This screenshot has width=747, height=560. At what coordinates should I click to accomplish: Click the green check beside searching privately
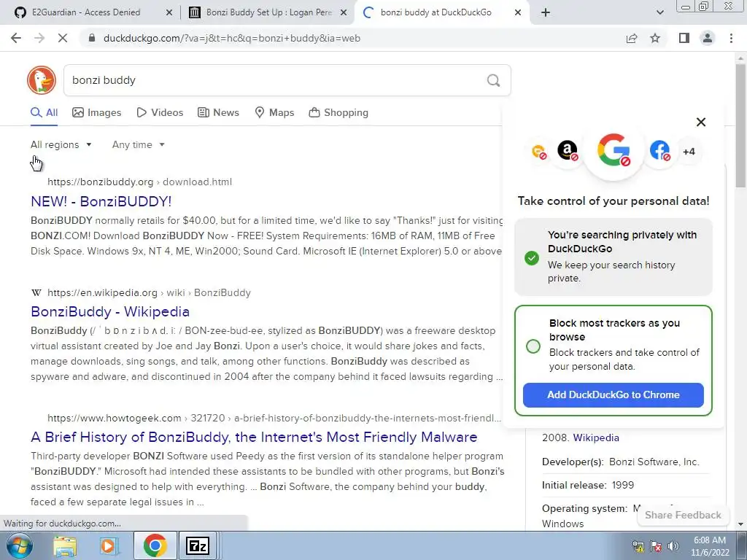[x=532, y=258]
